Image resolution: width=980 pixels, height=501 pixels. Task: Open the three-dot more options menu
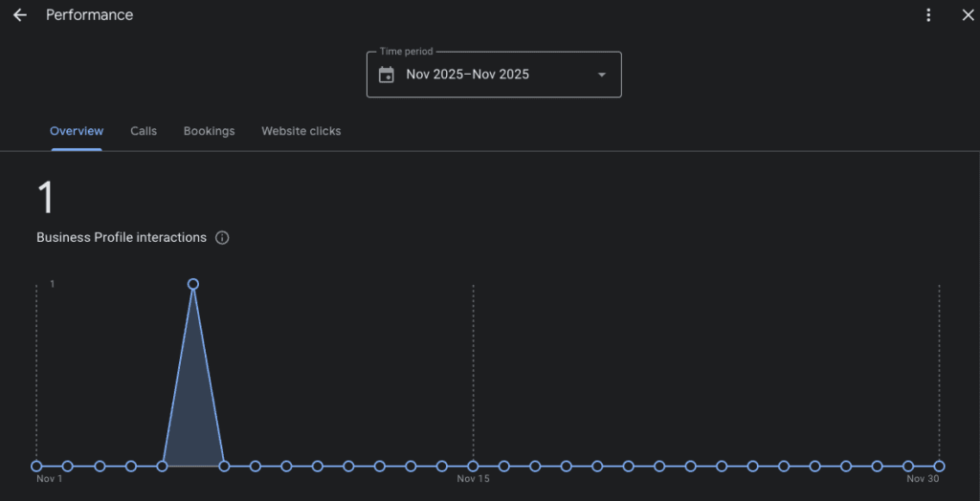pyautogui.click(x=928, y=15)
